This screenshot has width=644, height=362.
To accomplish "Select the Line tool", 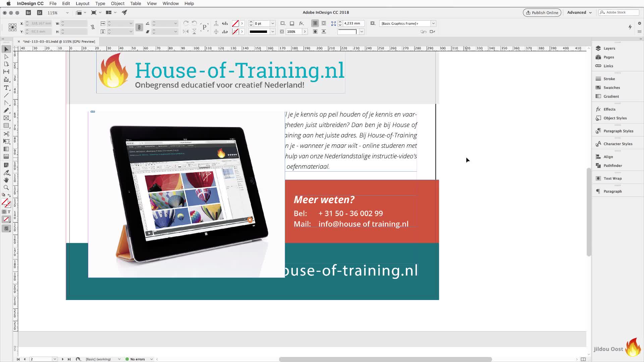I will click(6, 95).
